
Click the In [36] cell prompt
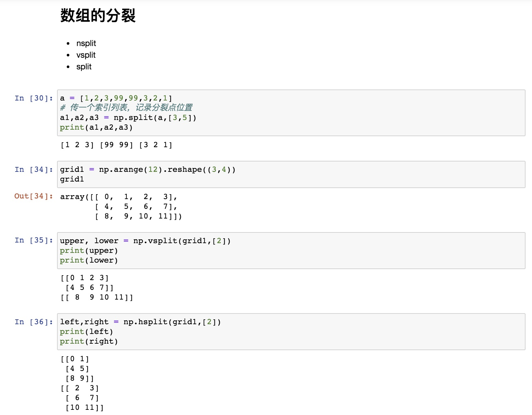tap(34, 322)
